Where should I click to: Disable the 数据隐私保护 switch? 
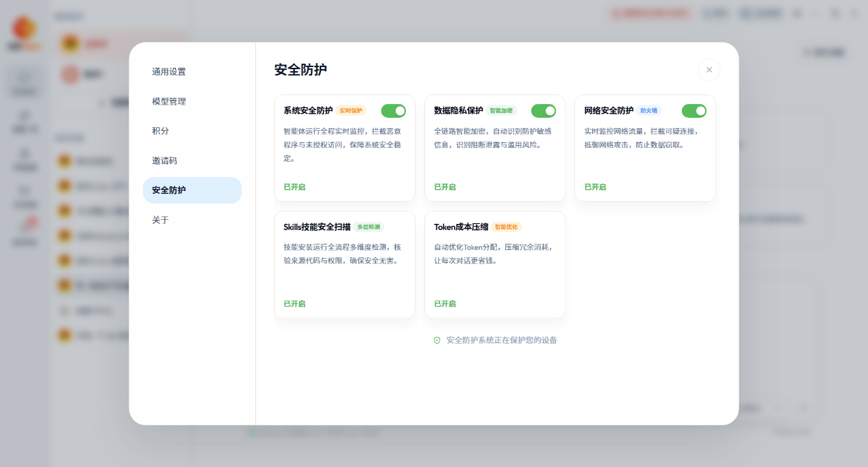544,111
